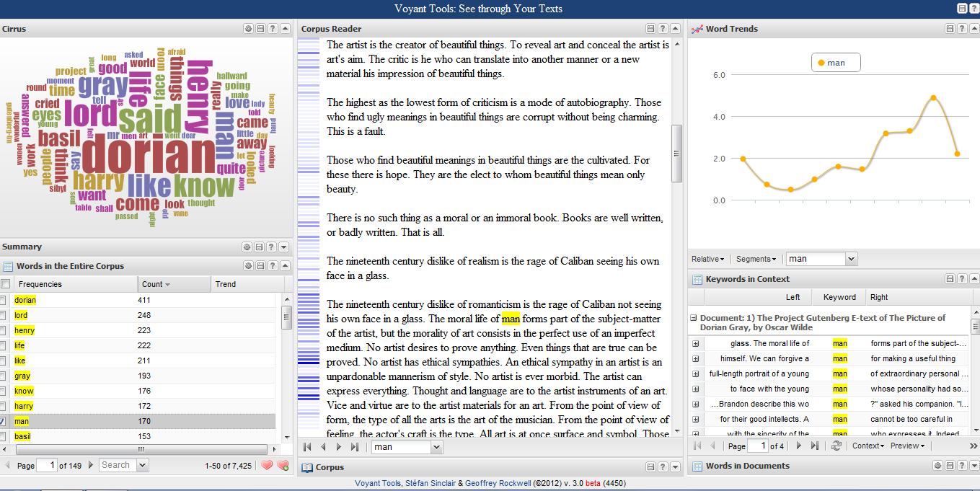This screenshot has height=491, width=980.
Task: Refresh the Keywords in Context results
Action: tap(836, 446)
